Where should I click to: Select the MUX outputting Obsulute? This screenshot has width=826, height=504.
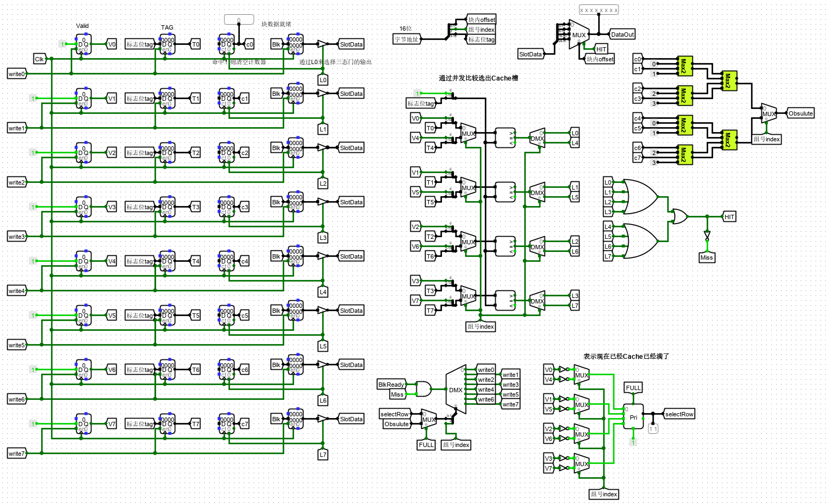tap(768, 114)
